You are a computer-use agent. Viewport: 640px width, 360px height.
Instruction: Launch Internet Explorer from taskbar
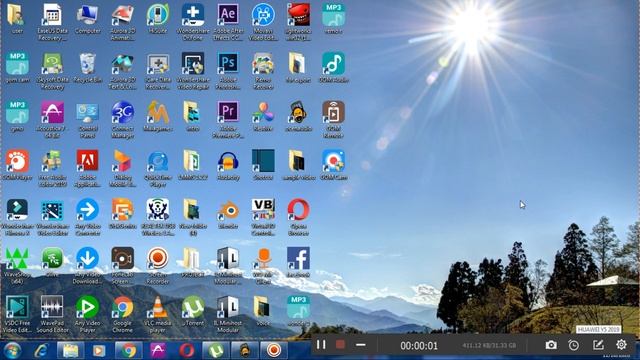click(42, 350)
